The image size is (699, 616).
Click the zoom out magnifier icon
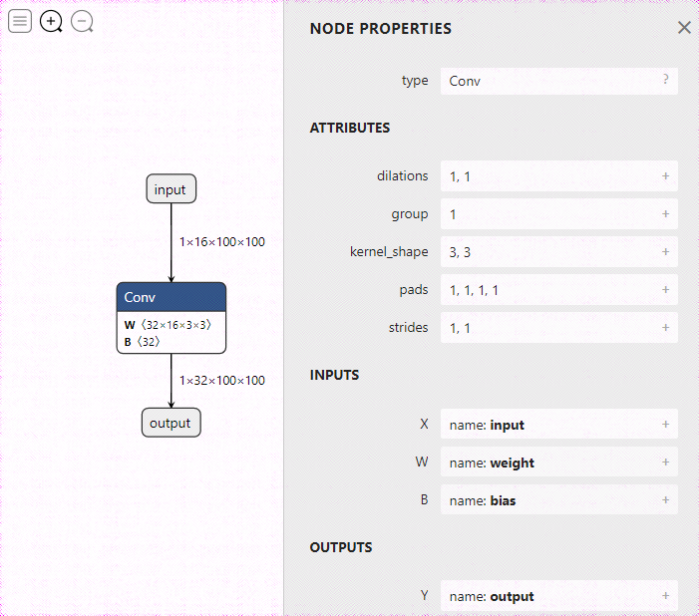click(82, 21)
